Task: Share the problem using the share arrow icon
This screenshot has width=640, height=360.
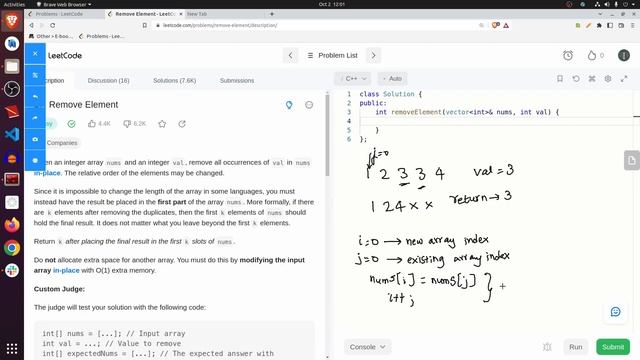Action: 182,124
